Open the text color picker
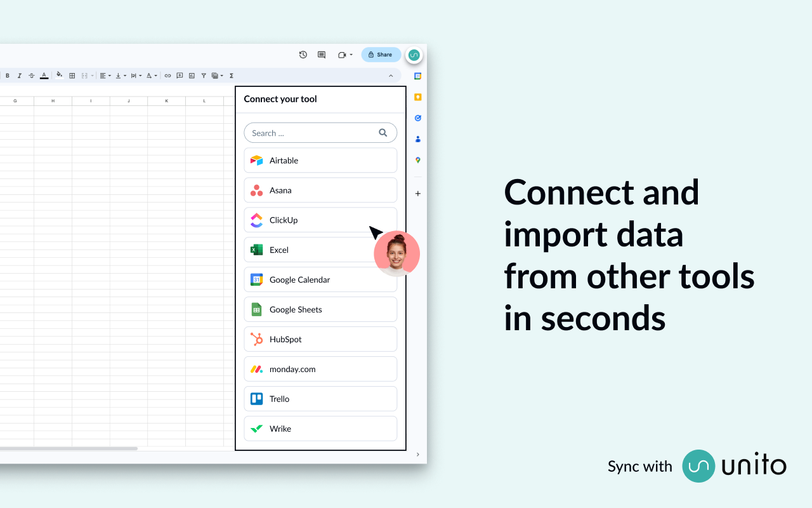The image size is (812, 508). click(44, 76)
